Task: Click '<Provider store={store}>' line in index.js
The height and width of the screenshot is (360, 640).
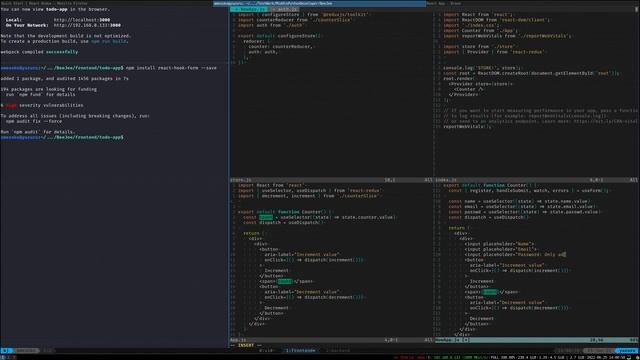Action: point(480,84)
